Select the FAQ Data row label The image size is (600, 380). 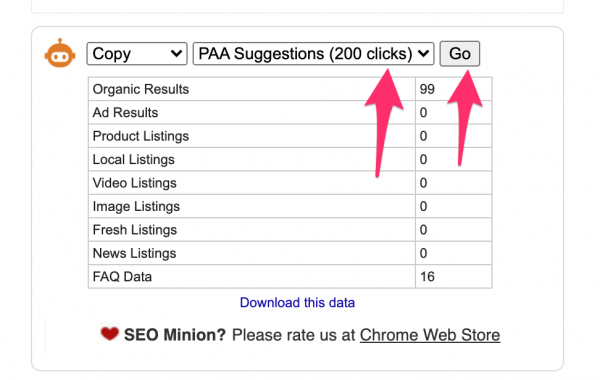[x=122, y=277]
